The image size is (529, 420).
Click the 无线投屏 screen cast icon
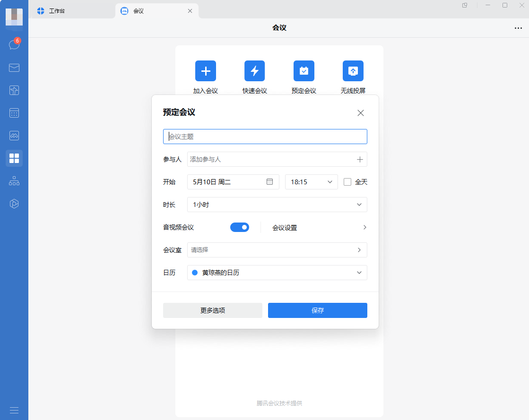(353, 71)
